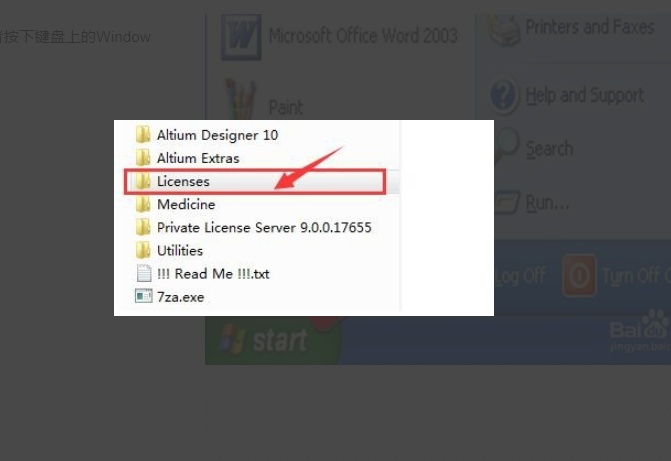Click the Medicine folder icon
Image resolution: width=671 pixels, height=461 pixels.
pyautogui.click(x=143, y=204)
